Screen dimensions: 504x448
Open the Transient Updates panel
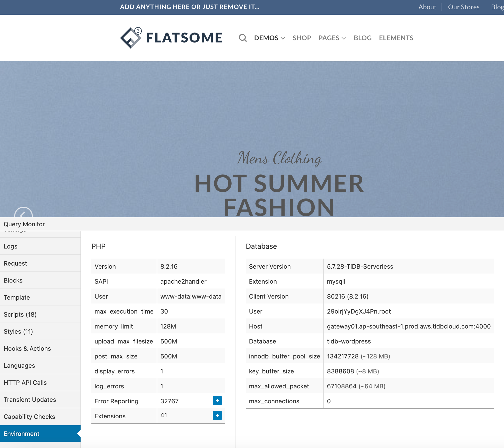(x=40, y=399)
